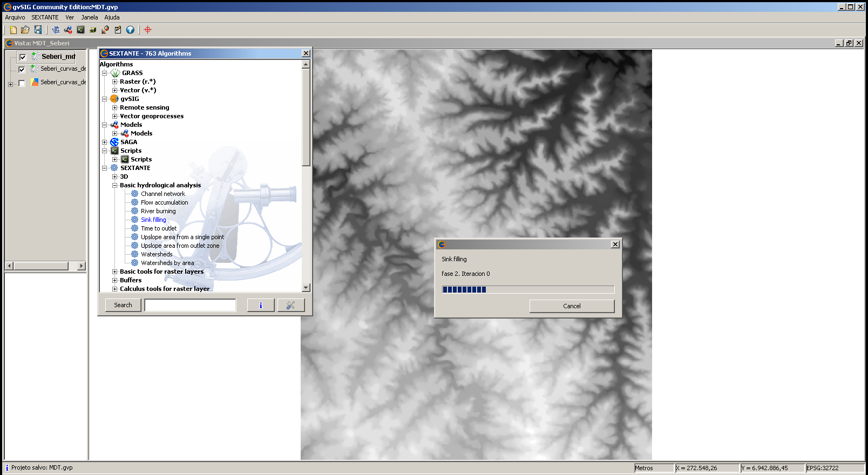Expand Calculus tools for raster layer
868x475 pixels.
pos(114,289)
